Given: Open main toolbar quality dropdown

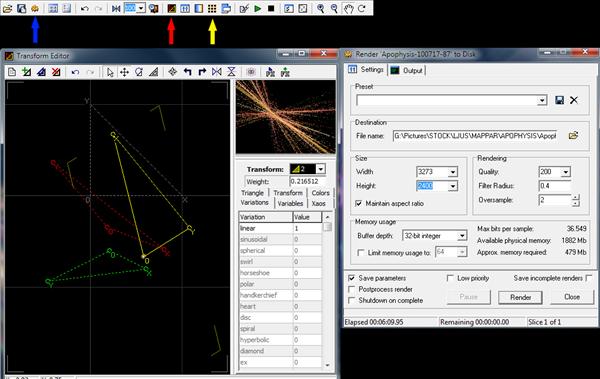Looking at the screenshot, I should (x=141, y=8).
